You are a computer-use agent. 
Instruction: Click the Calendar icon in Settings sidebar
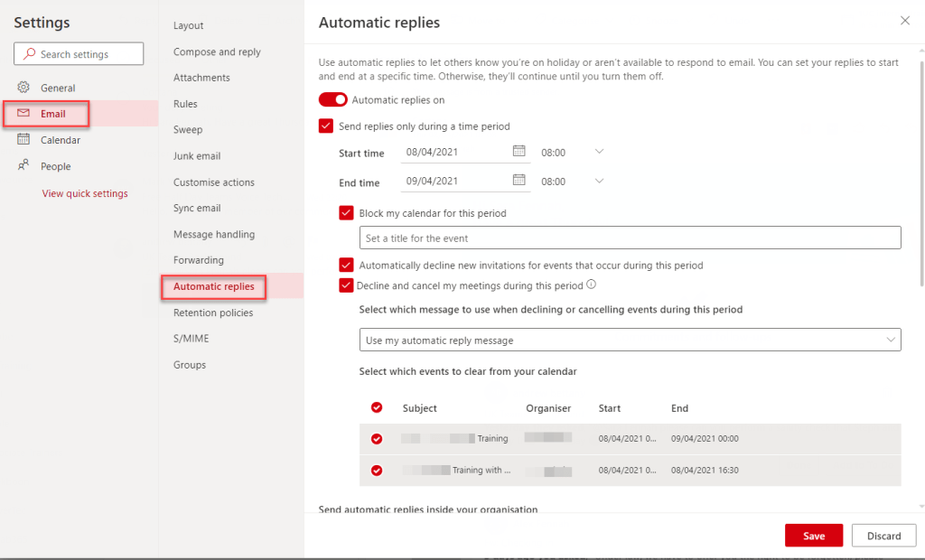pyautogui.click(x=24, y=140)
